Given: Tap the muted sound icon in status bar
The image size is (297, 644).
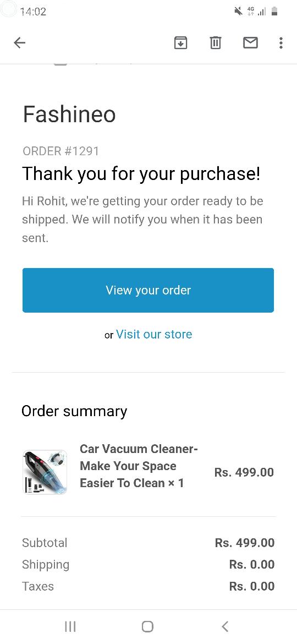Looking at the screenshot, I should coord(238,12).
